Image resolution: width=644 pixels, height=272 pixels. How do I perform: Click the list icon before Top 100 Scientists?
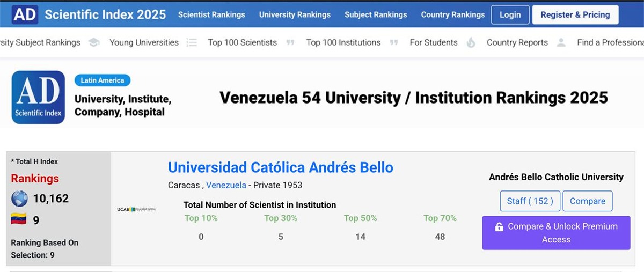[x=192, y=43]
